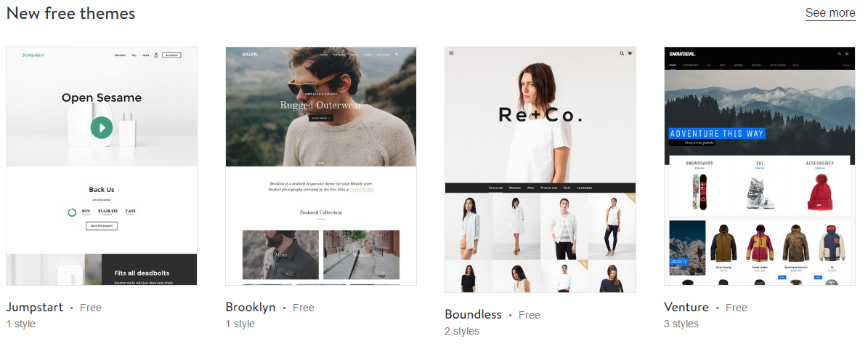Viewport: 868px width, 352px height.
Task: Open the Brooklyn theme title
Action: pyautogui.click(x=250, y=307)
